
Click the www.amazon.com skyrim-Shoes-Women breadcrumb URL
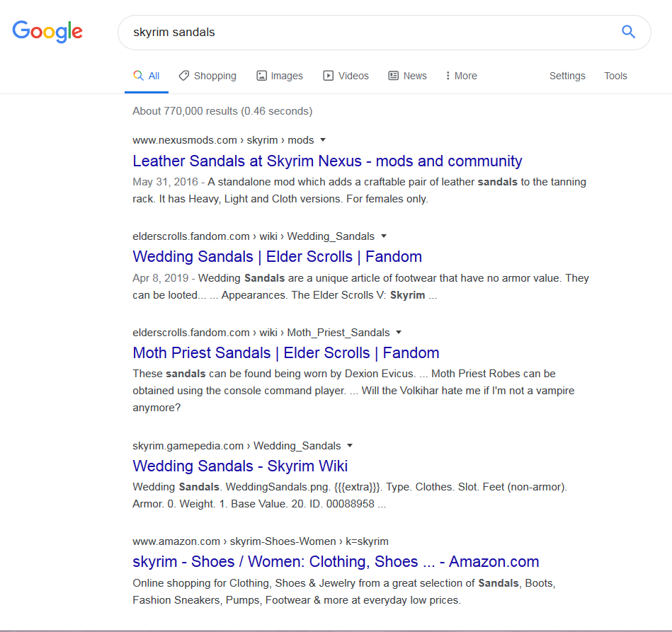coord(261,541)
